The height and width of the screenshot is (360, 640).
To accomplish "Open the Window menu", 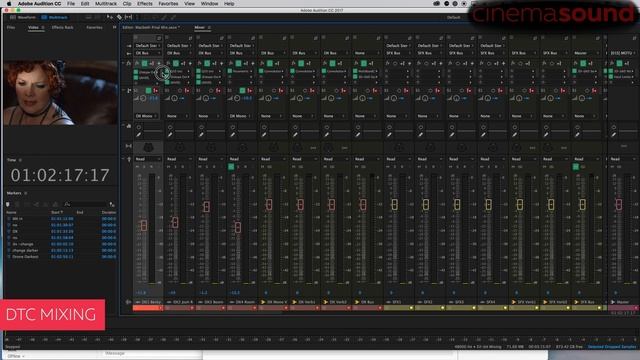I will [209, 4].
